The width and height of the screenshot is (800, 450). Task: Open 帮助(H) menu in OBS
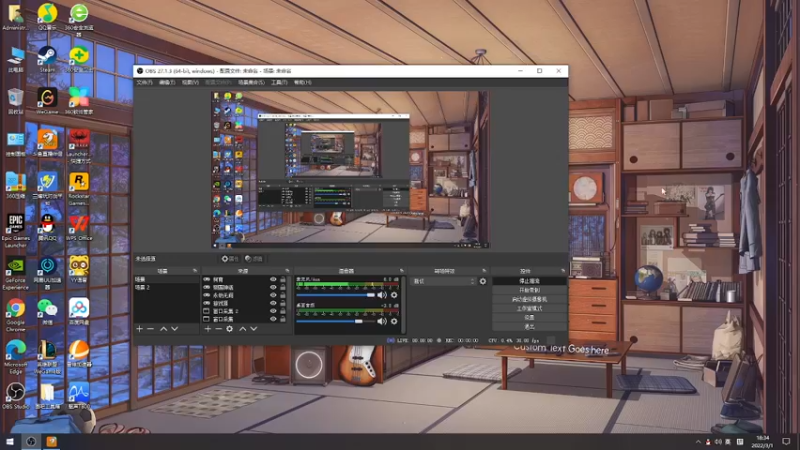(303, 83)
